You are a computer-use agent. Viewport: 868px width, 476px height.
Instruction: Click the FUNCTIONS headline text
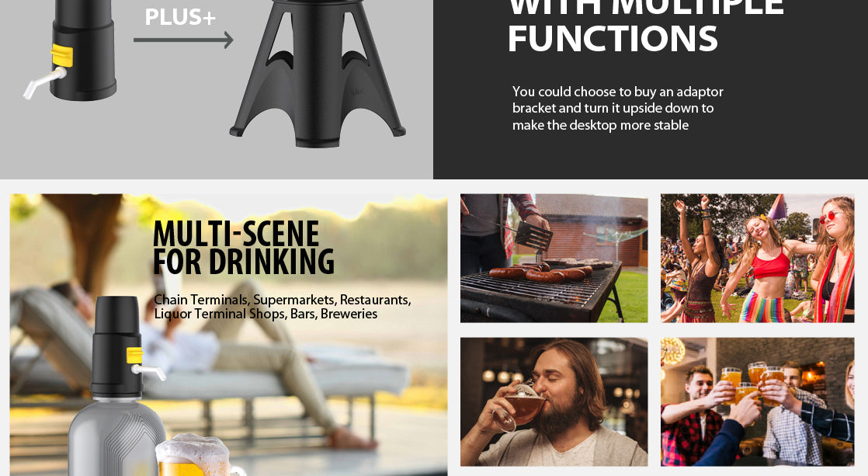tap(613, 39)
